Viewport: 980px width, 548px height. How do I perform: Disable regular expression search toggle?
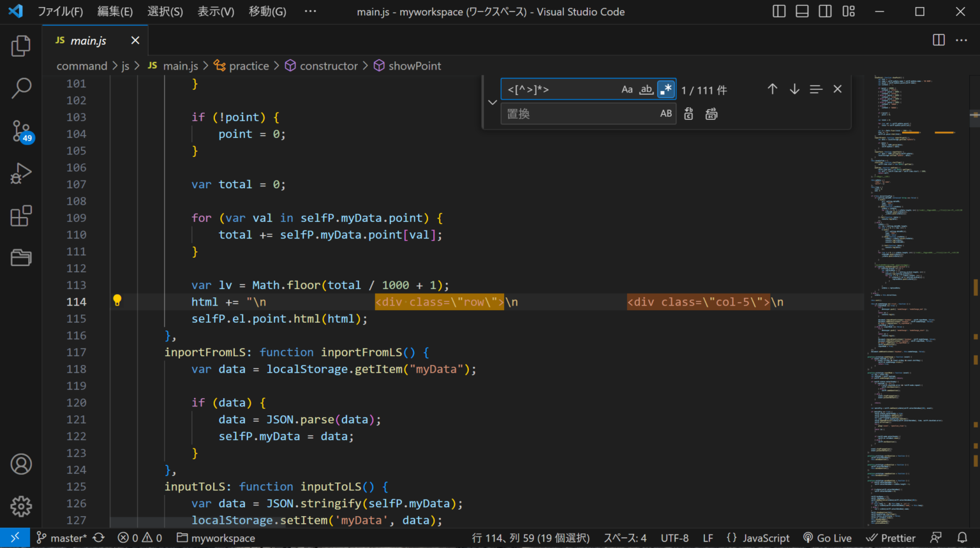pyautogui.click(x=666, y=90)
